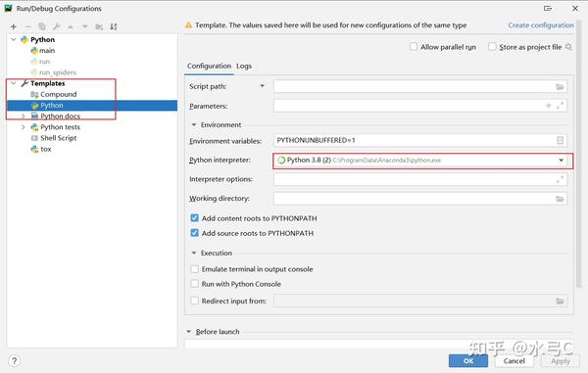Select the Configuration tab
Screen dimensions: 588x373
coord(209,66)
